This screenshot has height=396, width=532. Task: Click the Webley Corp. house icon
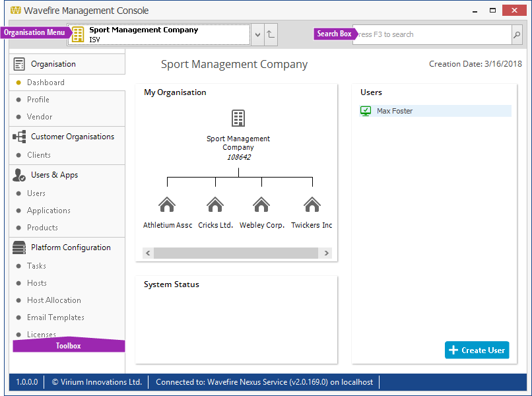point(261,205)
